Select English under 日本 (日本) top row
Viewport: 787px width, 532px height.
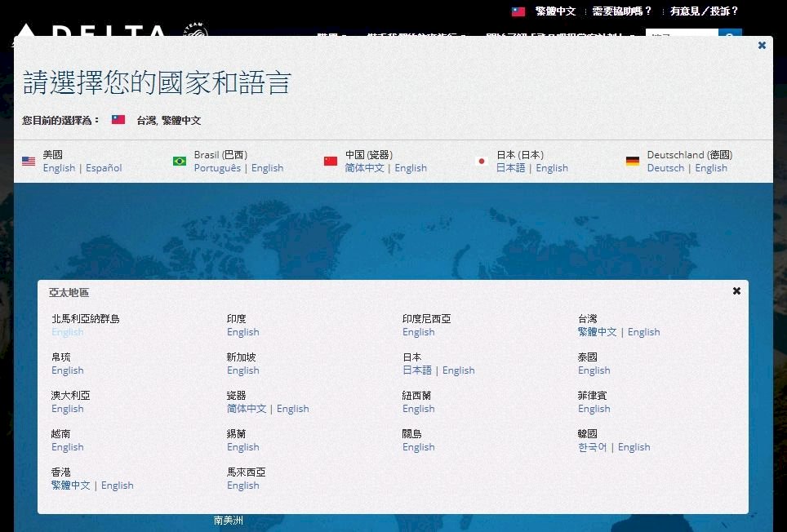(552, 168)
